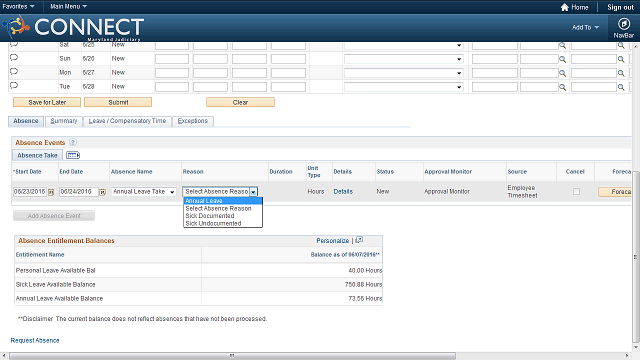Image resolution: width=640 pixels, height=360 pixels.
Task: Click the CONNECT Maryland Judiciary logo
Action: point(73,28)
